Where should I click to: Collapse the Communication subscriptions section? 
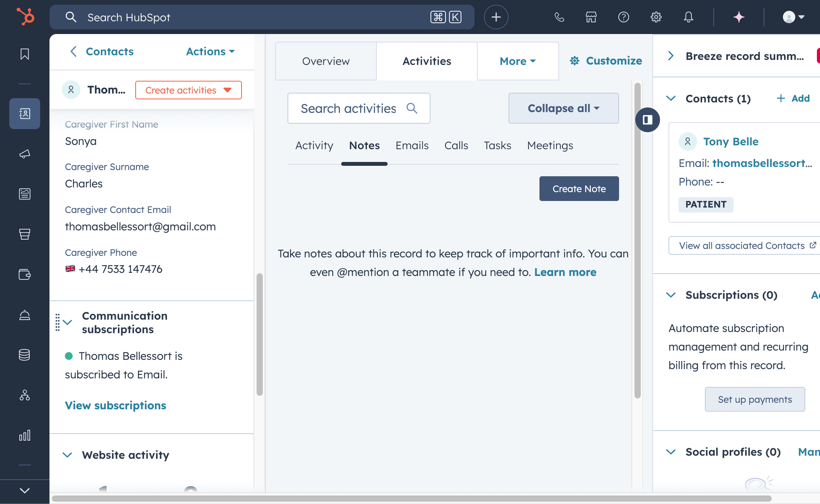(x=68, y=322)
